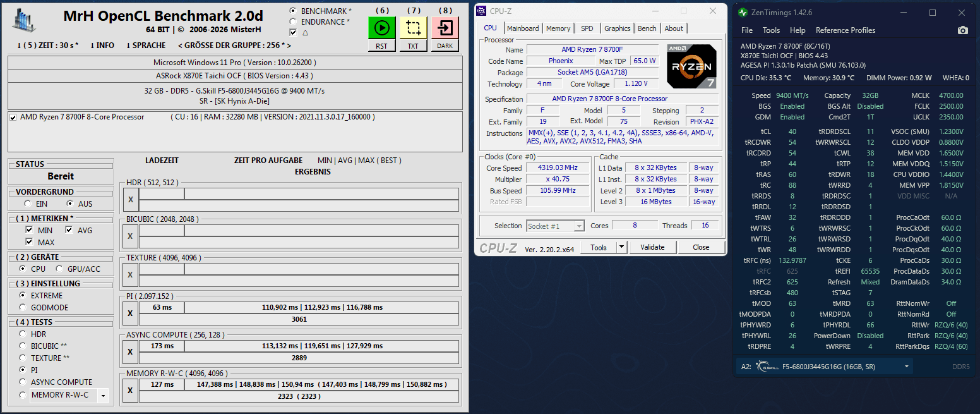Select the MEMORY R-W-C radio button
Image resolution: width=980 pixels, height=414 pixels.
[23, 395]
